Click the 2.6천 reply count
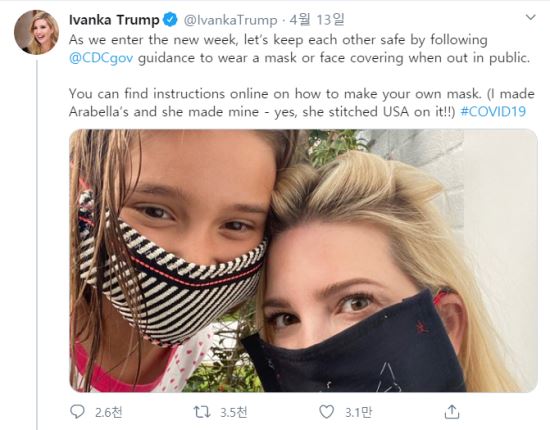This screenshot has height=430, width=550. click(109, 412)
